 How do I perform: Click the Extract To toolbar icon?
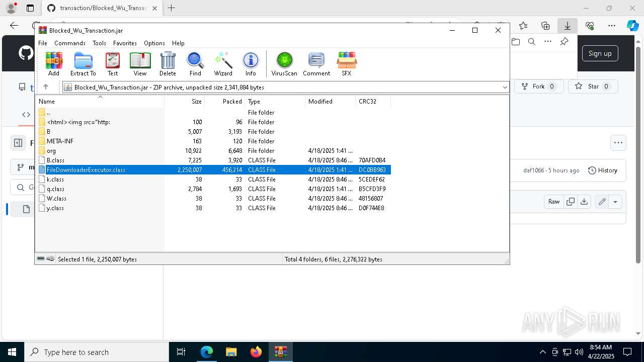(83, 64)
